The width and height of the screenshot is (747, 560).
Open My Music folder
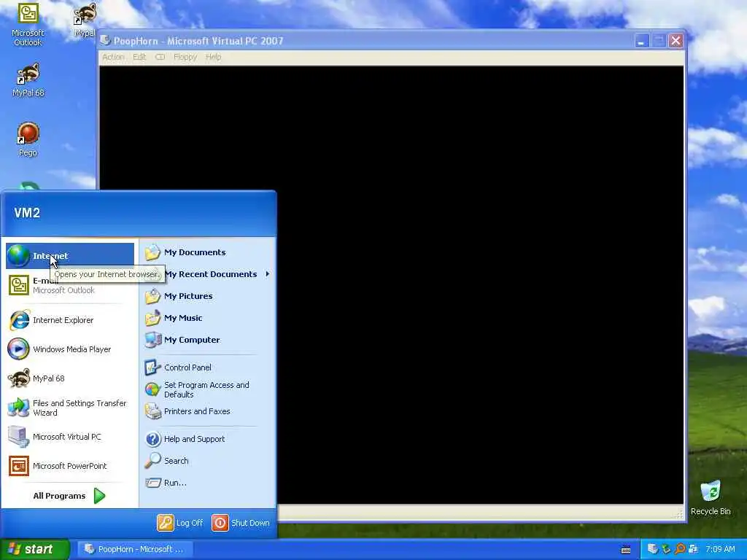[207, 318]
